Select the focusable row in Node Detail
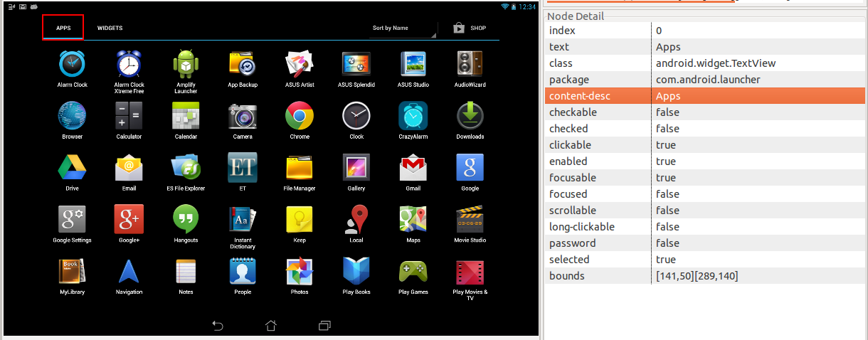The height and width of the screenshot is (340, 868). 705,177
